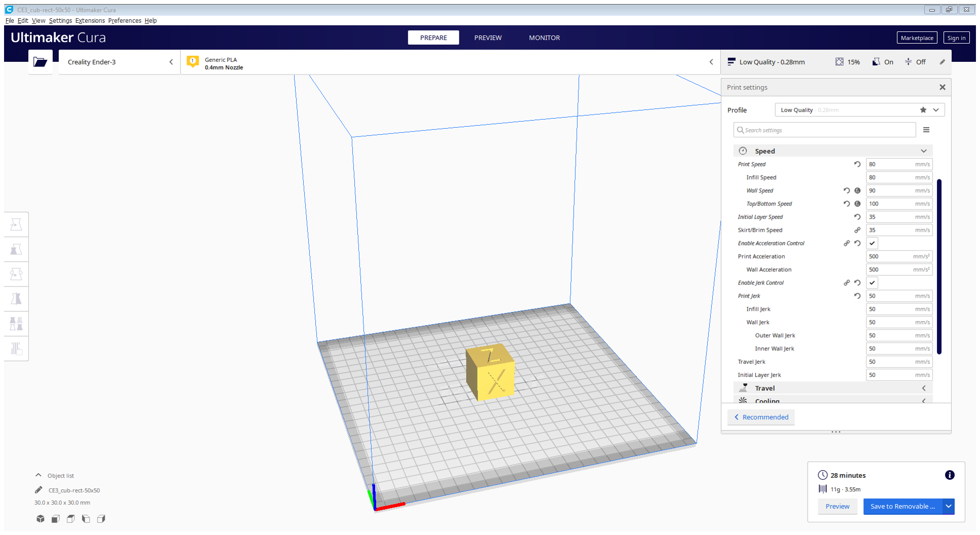Reset Enable Jerk Control setting
The image size is (980, 535).
[x=857, y=283]
